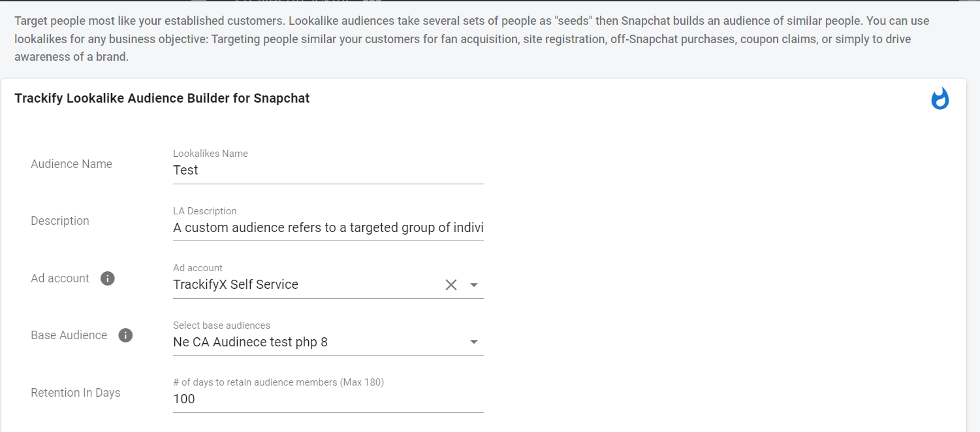Expand the Ad account dropdown arrow
The width and height of the screenshot is (980, 432).
coord(474,285)
